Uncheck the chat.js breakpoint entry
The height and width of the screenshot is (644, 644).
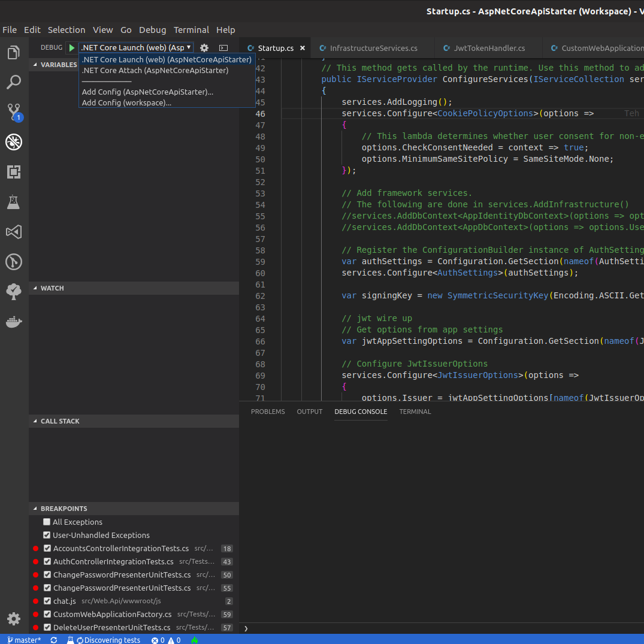point(46,601)
